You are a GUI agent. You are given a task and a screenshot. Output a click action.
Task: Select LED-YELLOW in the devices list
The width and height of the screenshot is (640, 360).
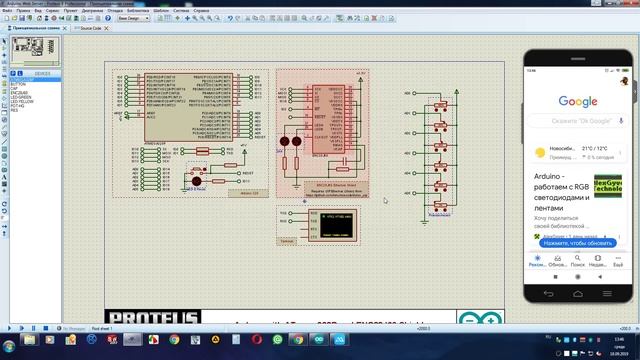click(22, 101)
